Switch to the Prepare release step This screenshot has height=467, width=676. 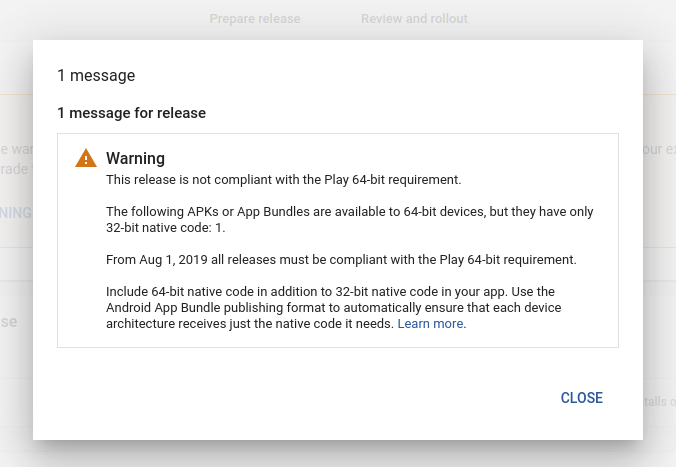click(254, 19)
